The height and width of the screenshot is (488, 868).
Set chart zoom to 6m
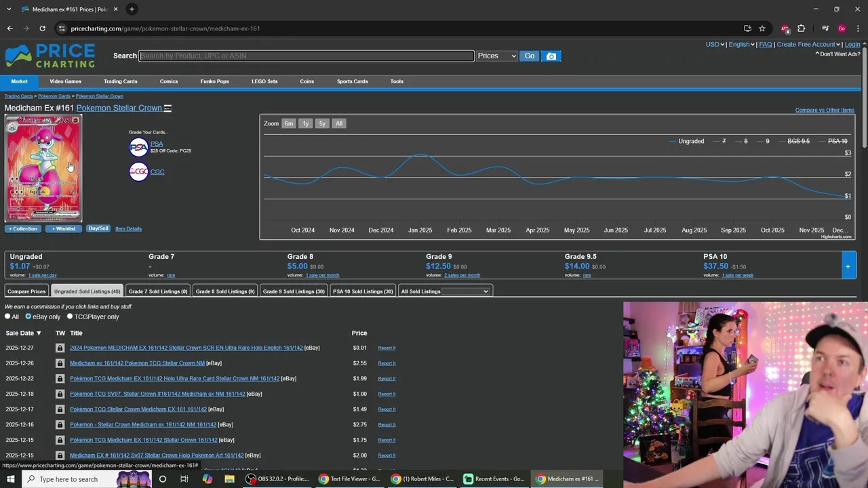coord(289,123)
